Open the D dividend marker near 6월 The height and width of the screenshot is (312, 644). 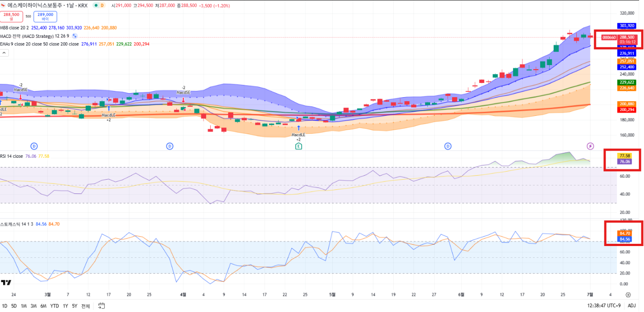pyautogui.click(x=448, y=146)
